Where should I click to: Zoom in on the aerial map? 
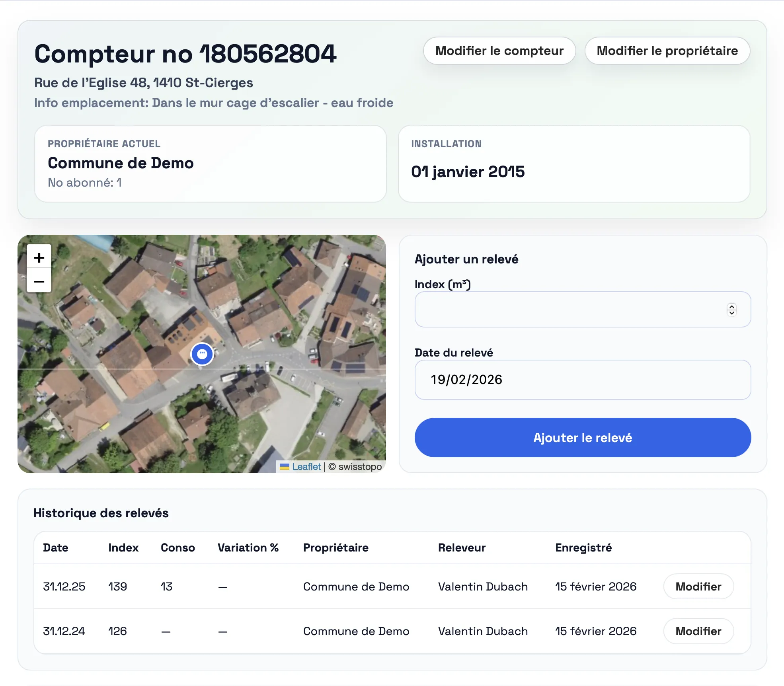point(39,257)
